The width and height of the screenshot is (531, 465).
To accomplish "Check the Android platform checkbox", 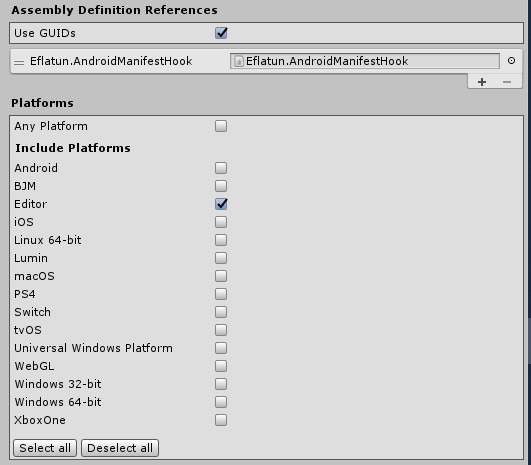I will (221, 168).
